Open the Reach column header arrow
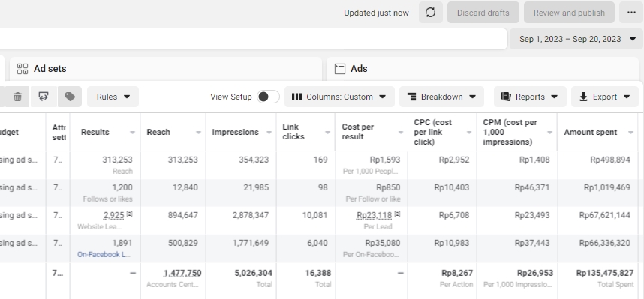The width and height of the screenshot is (644, 299). [198, 133]
